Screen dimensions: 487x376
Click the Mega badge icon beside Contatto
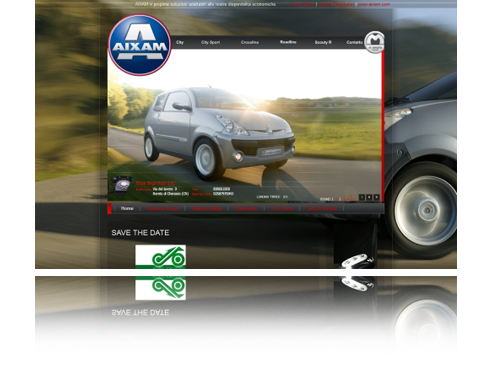click(x=374, y=42)
